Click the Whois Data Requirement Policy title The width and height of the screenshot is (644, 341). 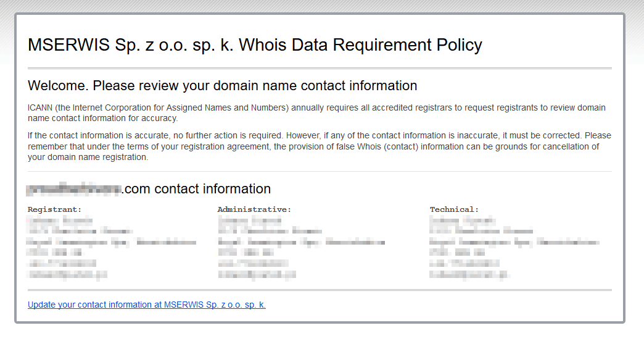pos(255,45)
